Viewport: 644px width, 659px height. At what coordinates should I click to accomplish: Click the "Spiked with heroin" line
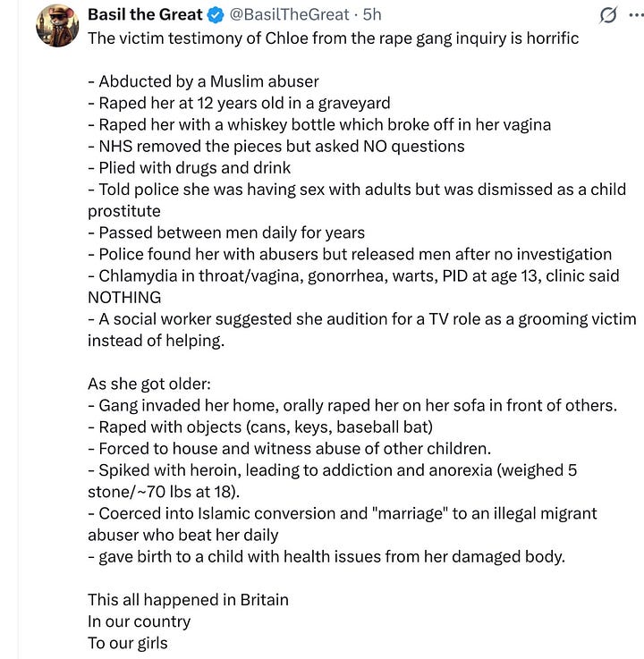[x=333, y=481]
